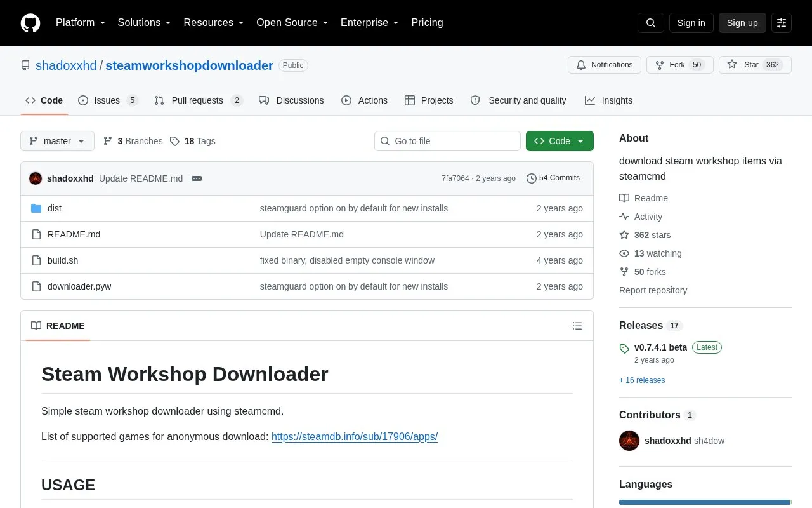Click the tag icon next to v0.7.4.1 beta
Screen dimensions: 812x508
(624, 348)
